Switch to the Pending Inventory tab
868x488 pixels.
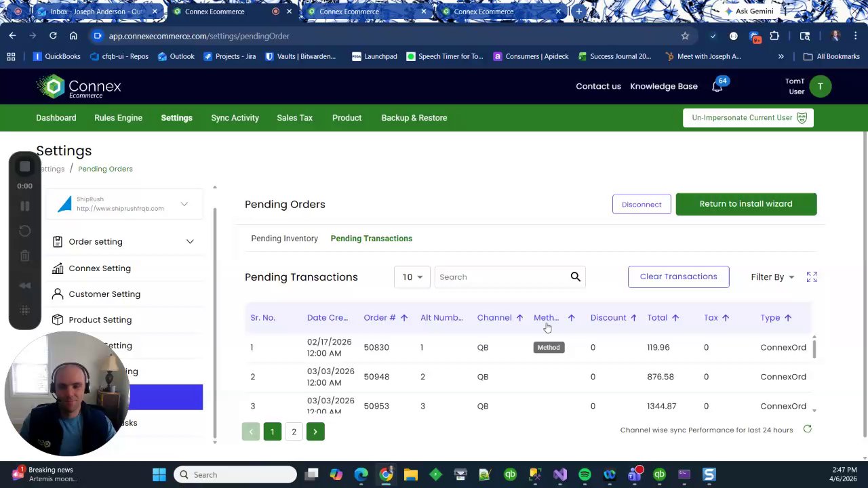(x=284, y=239)
